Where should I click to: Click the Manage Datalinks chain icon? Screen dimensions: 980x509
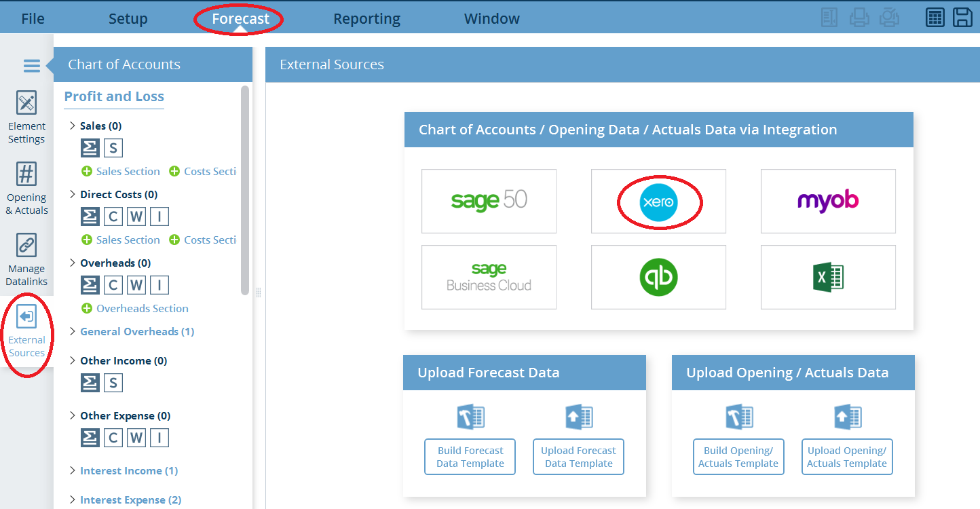26,246
